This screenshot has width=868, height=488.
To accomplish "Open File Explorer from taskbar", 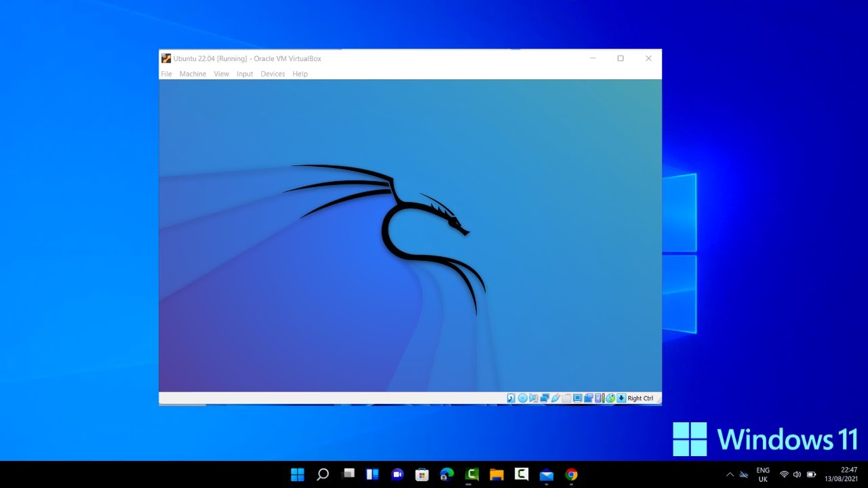I will point(496,474).
